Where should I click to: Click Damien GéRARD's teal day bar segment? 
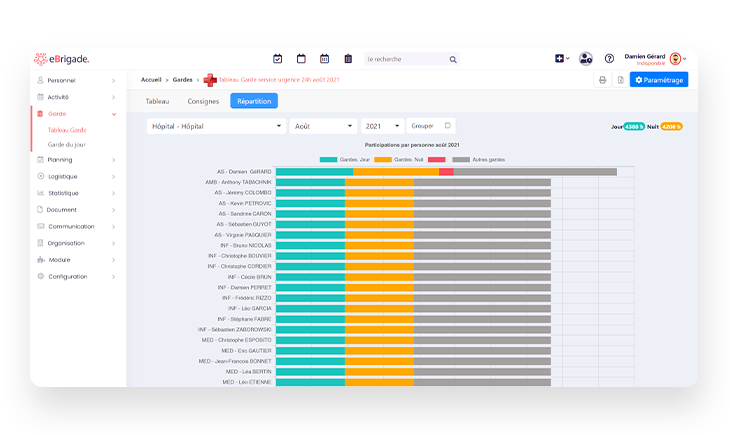click(x=314, y=172)
